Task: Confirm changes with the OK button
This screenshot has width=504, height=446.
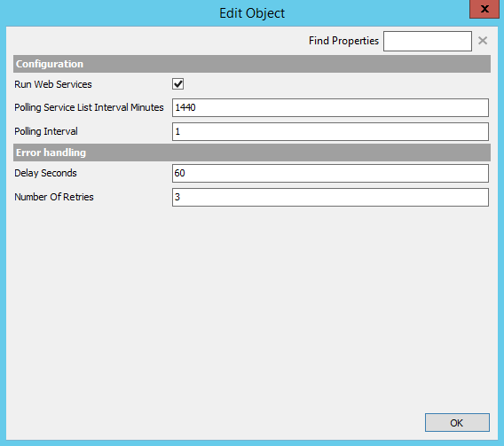Action: 457,423
